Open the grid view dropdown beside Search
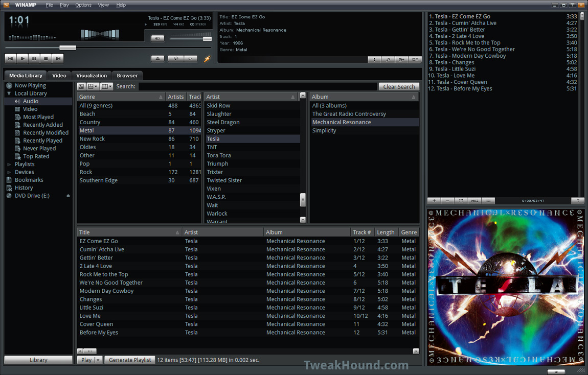Viewport: 588px width, 375px height. [93, 86]
